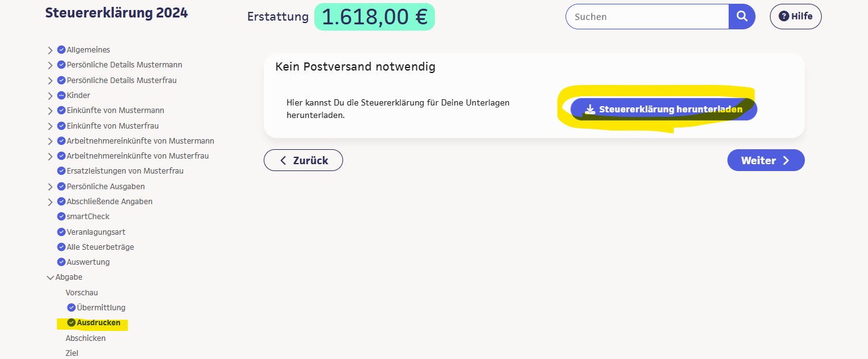The width and height of the screenshot is (868, 359).
Task: Go to the Abschicken step
Action: (x=86, y=338)
